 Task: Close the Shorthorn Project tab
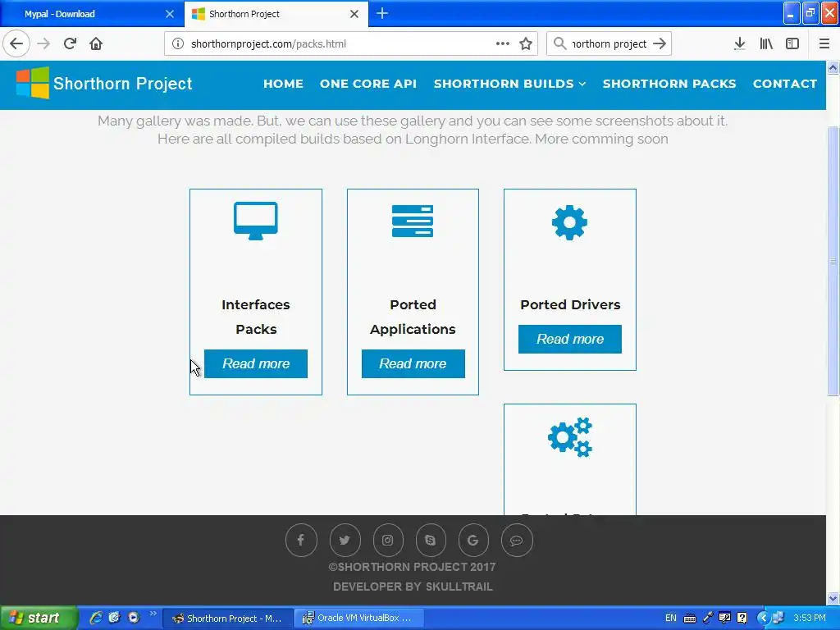(x=354, y=14)
